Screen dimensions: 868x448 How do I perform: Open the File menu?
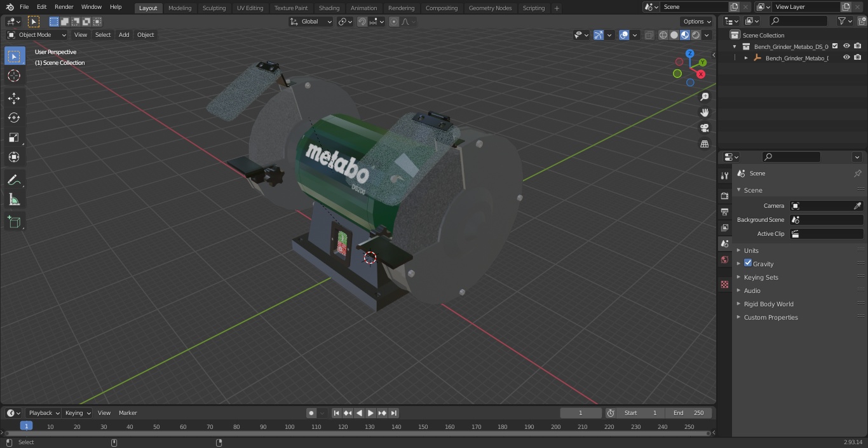coord(24,7)
